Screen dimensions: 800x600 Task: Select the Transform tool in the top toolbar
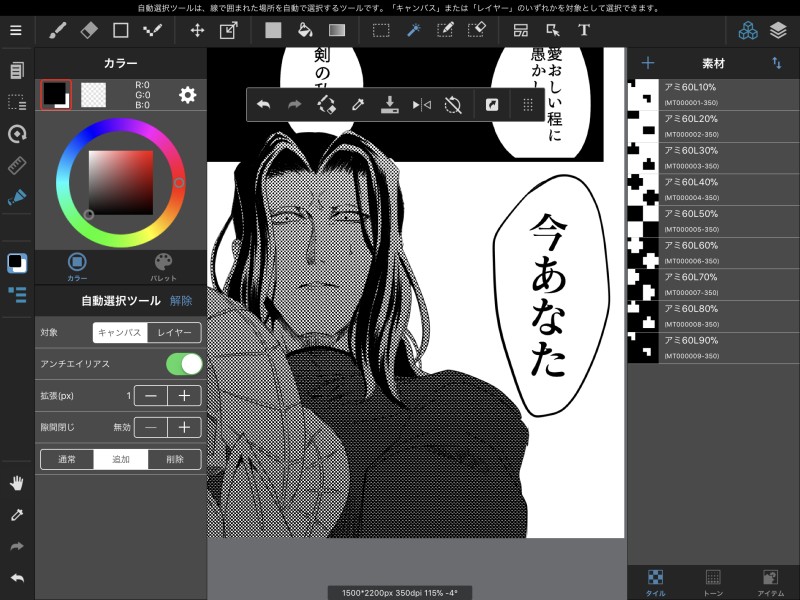[x=229, y=31]
